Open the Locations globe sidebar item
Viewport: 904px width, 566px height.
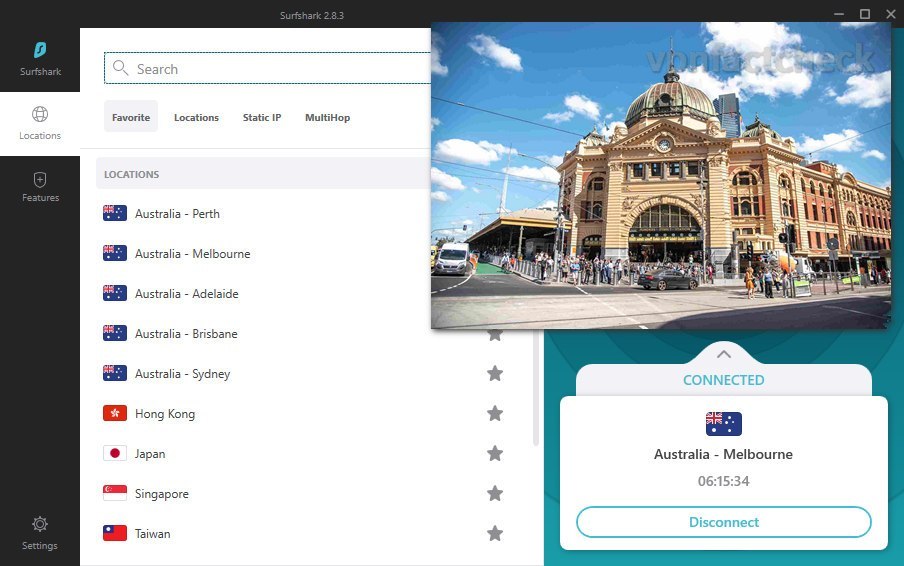click(40, 123)
